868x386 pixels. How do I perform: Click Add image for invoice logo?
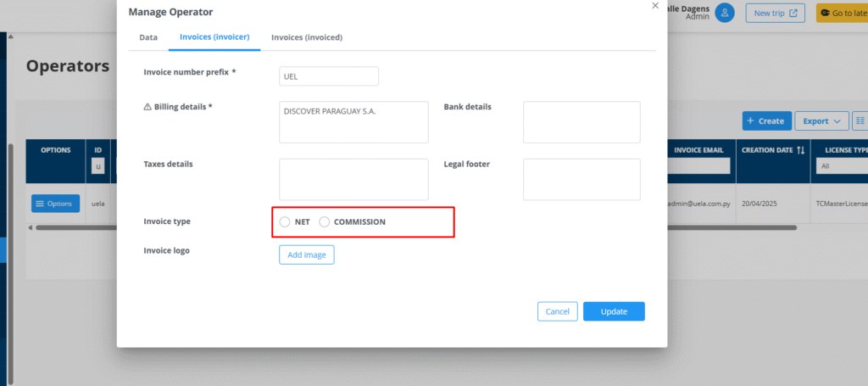[x=307, y=255]
